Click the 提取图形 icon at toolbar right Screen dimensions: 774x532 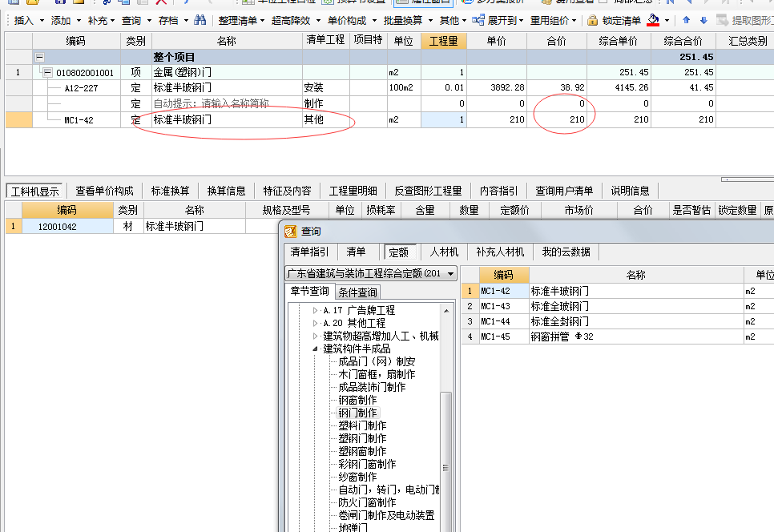tap(723, 20)
